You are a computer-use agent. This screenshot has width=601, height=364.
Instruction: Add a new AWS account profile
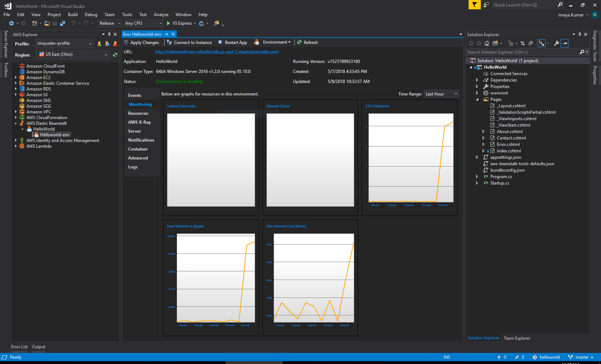pos(99,44)
